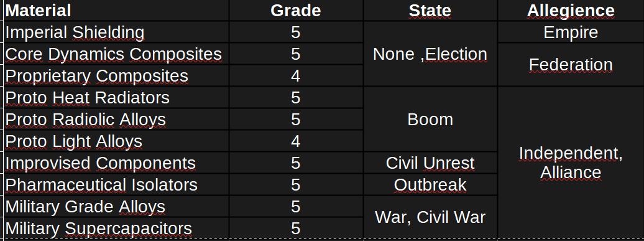Click the Imperial Shielding cell
This screenshot has width=644, height=241.
click(x=116, y=32)
